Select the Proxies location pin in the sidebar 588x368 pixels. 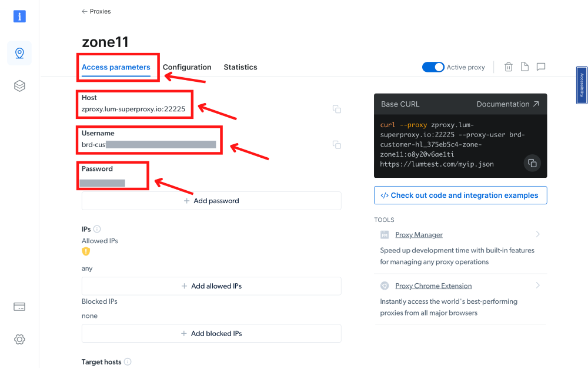19,53
